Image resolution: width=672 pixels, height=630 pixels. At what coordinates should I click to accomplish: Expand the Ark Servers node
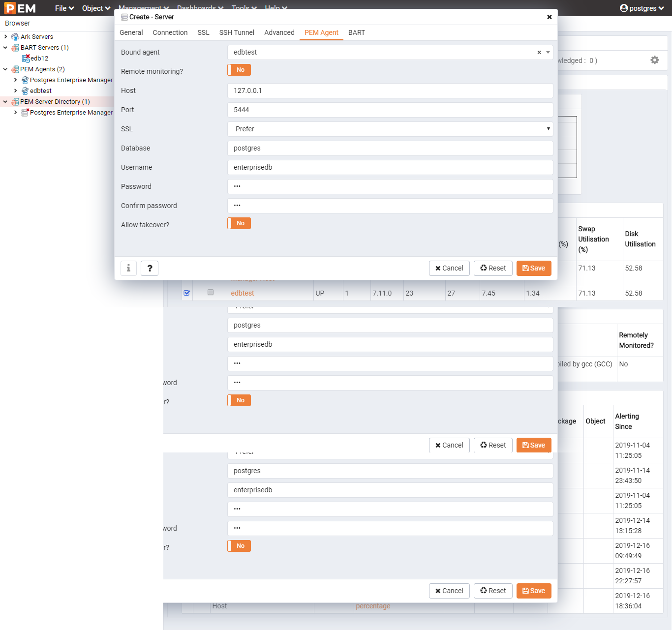click(5, 37)
